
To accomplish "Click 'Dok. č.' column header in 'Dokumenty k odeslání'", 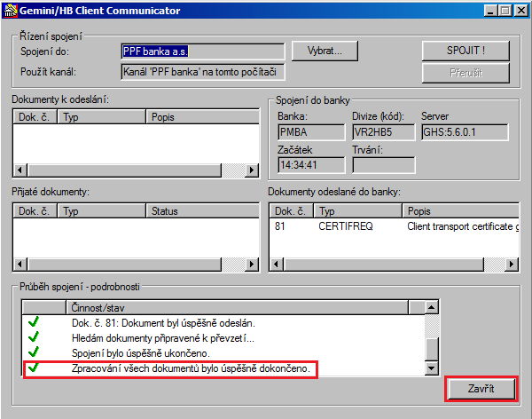I will (x=35, y=117).
